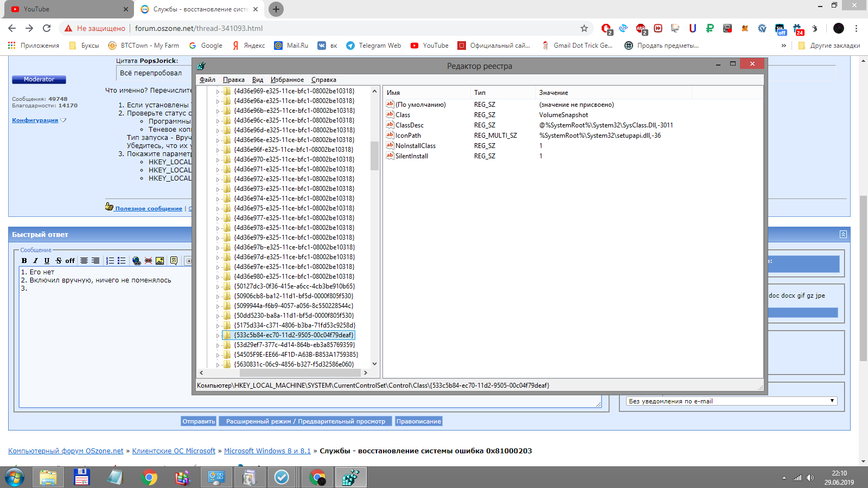Open the MetaMask fox extension icon
The width and height of the screenshot is (868, 488).
click(745, 28)
